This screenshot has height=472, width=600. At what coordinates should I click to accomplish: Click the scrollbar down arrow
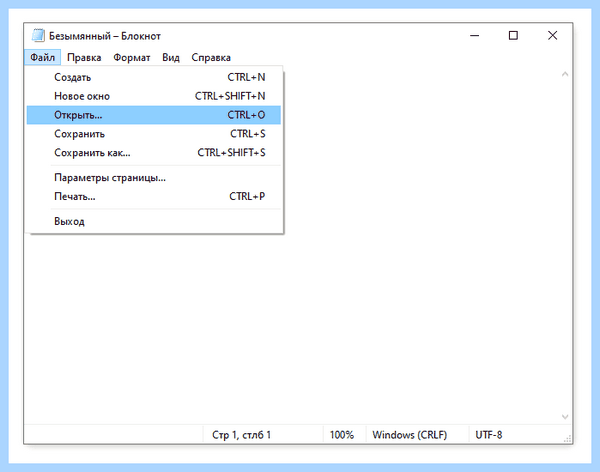(x=565, y=417)
